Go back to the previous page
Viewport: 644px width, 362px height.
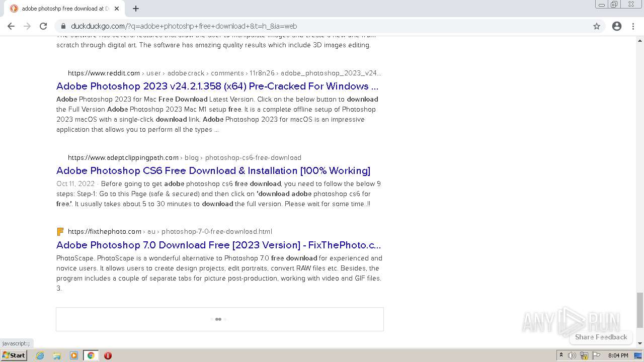(x=11, y=26)
